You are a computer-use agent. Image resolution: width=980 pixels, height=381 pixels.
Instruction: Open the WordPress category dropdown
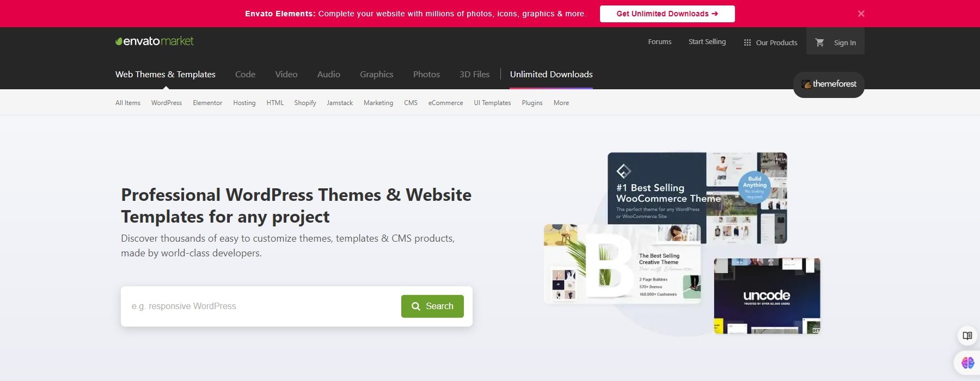pos(166,103)
